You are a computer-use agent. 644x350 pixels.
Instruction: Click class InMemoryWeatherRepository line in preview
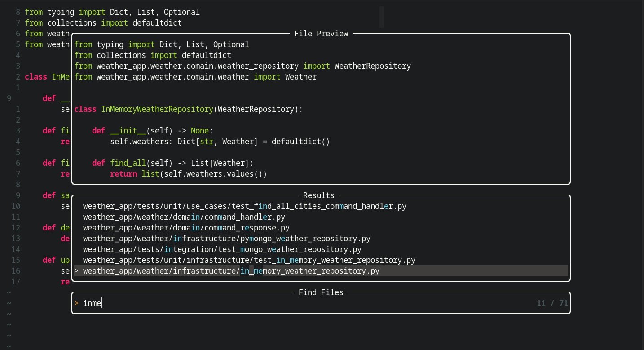point(189,109)
